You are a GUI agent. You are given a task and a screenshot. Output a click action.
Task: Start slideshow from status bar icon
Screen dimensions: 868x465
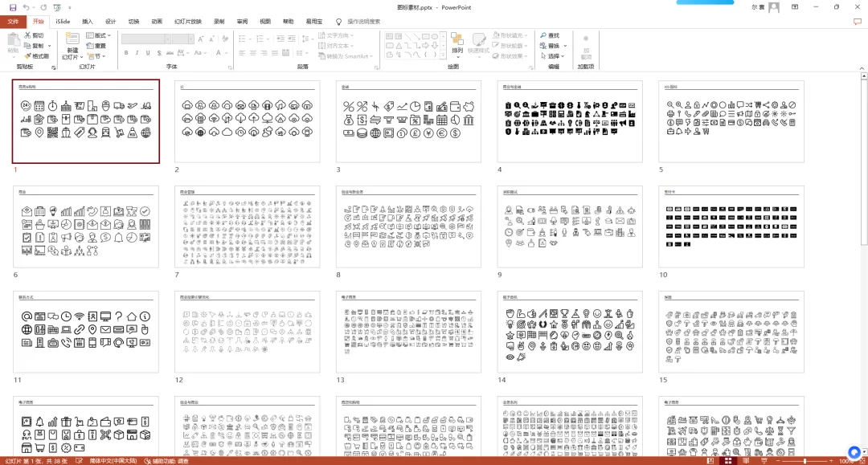tap(764, 460)
